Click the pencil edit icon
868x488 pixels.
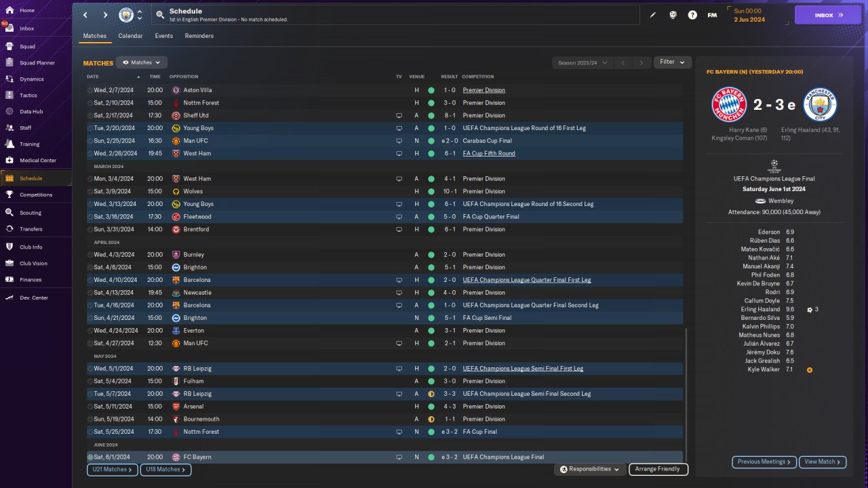tap(653, 15)
